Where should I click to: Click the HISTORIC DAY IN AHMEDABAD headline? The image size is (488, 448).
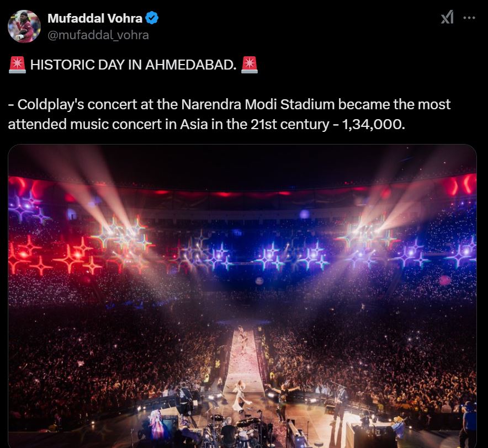pos(133,65)
